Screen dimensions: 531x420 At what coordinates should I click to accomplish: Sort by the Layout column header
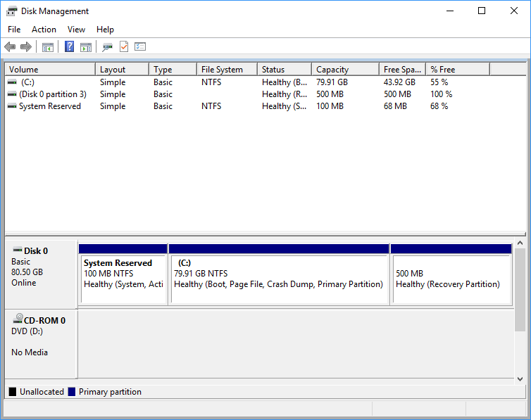[x=123, y=70]
